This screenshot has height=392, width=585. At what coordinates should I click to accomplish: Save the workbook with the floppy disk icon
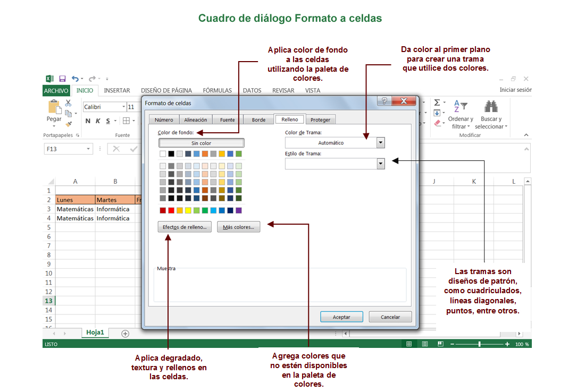coord(62,79)
